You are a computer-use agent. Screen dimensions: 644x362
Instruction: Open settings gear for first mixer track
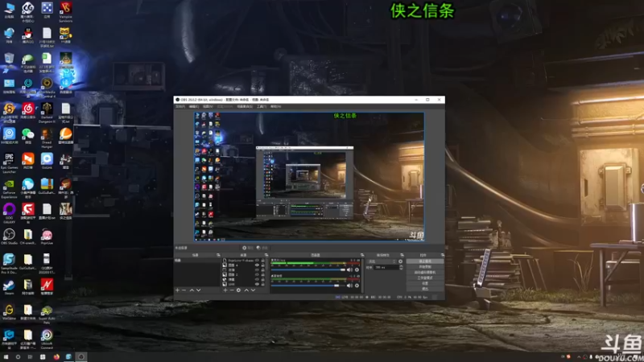pyautogui.click(x=357, y=269)
